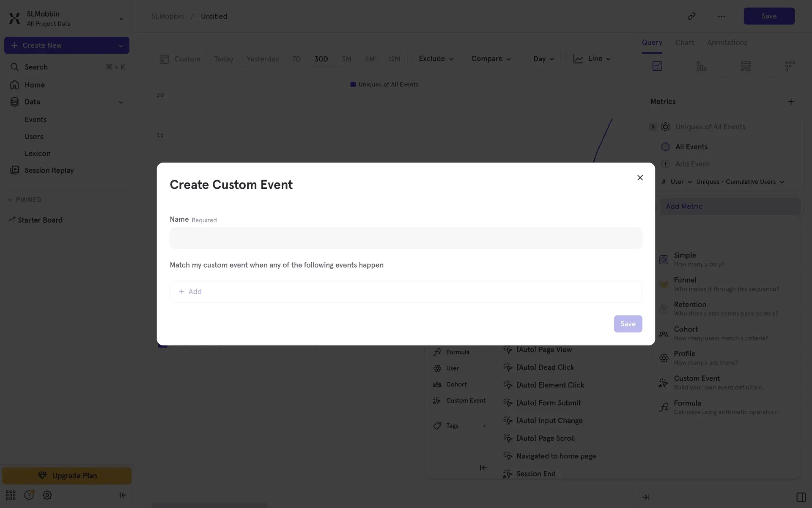
Task: Copy report link via link icon
Action: tap(691, 16)
